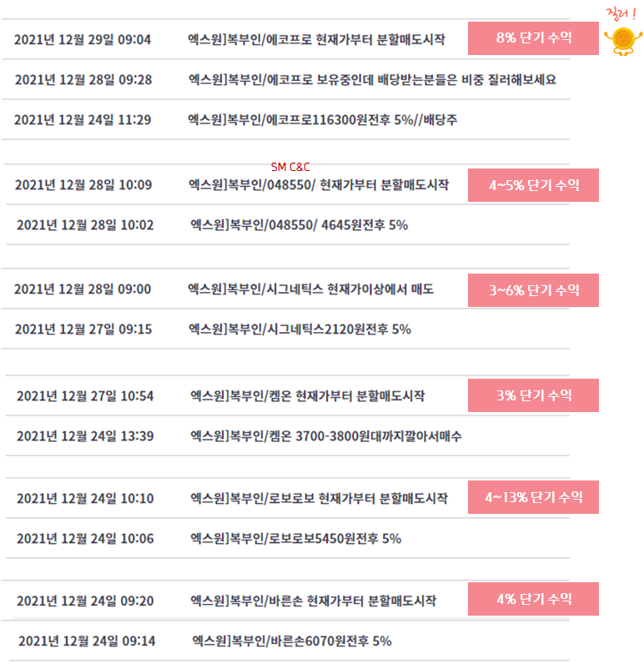
Task: Click the 4% 단기 수익 badge
Action: pos(533,599)
